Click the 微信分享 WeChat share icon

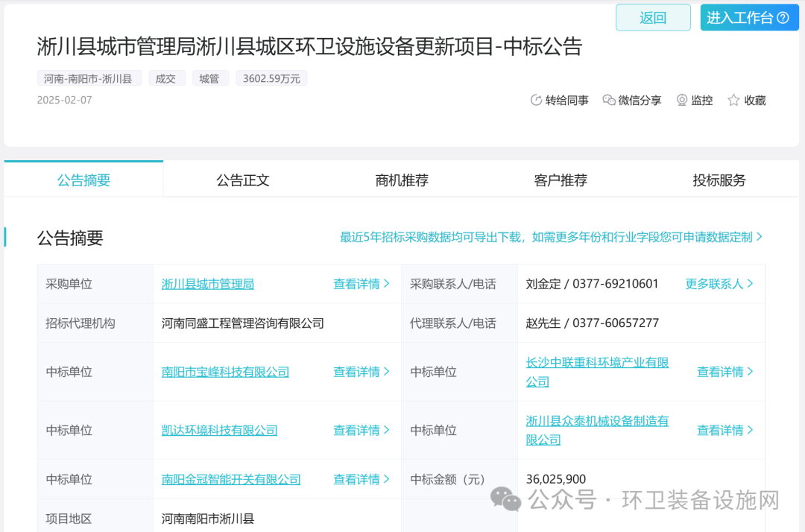click(609, 100)
